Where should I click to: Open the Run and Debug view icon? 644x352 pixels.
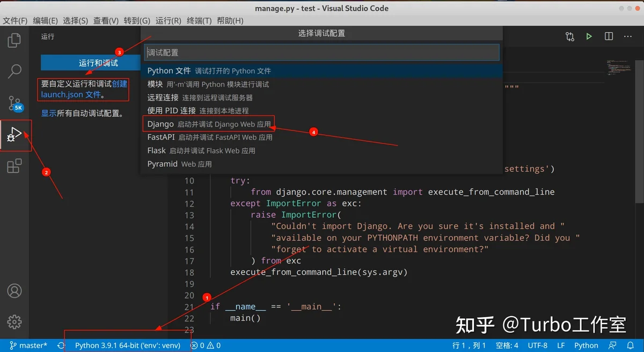pos(14,135)
